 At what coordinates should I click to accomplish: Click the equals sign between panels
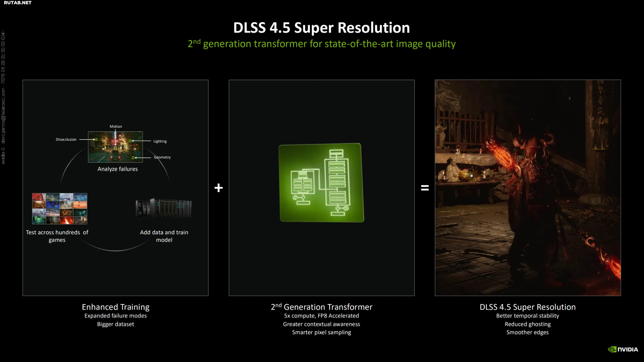[425, 188]
